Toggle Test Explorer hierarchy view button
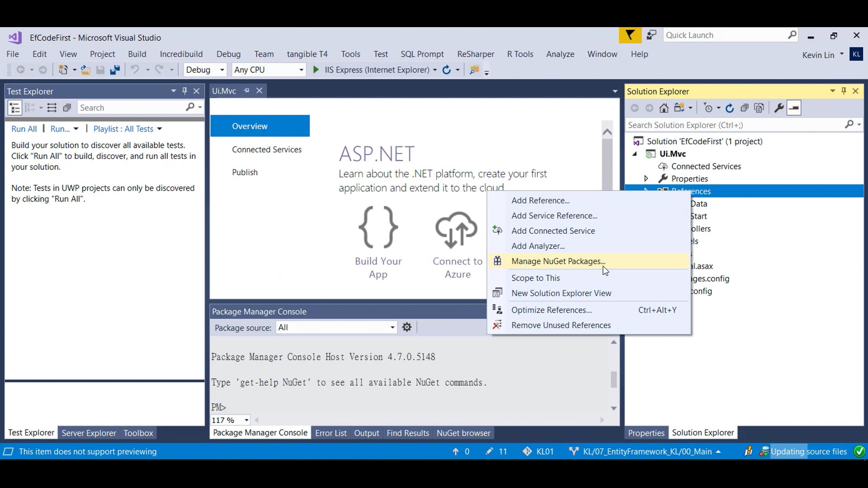This screenshot has height=488, width=868. (15, 108)
